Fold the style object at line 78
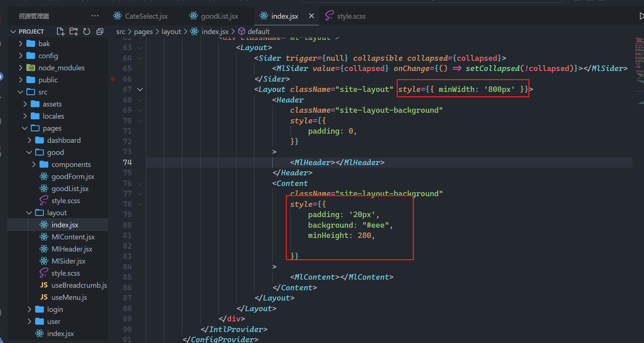This screenshot has width=644, height=343. tap(140, 204)
